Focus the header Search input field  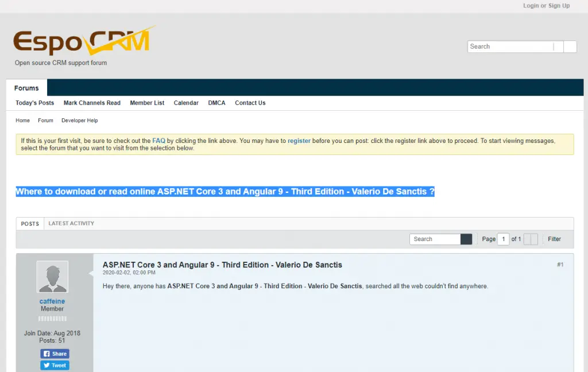tap(510, 46)
